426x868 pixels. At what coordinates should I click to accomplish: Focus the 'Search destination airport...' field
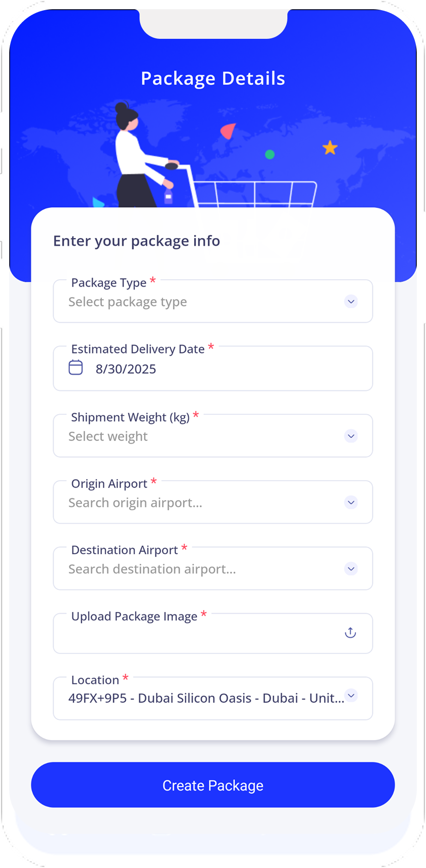tap(152, 569)
